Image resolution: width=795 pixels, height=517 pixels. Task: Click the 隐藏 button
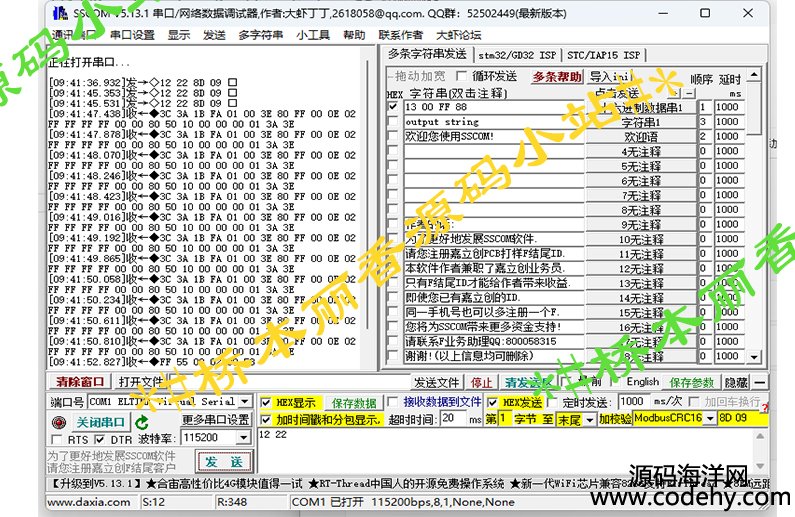click(x=736, y=382)
